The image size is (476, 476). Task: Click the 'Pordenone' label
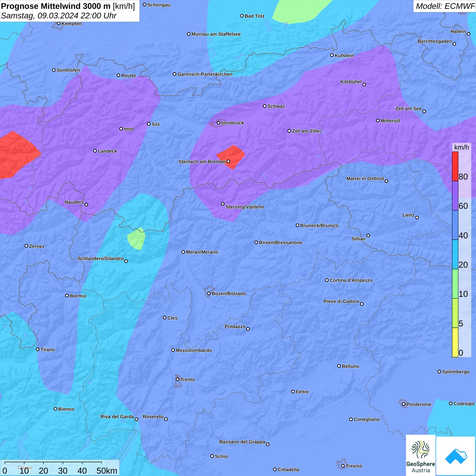coord(419,404)
